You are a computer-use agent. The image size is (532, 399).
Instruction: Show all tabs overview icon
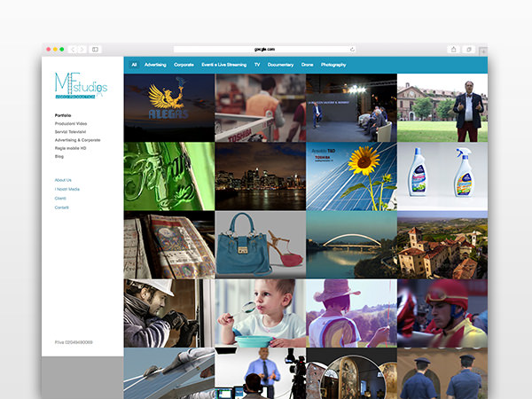(x=469, y=50)
